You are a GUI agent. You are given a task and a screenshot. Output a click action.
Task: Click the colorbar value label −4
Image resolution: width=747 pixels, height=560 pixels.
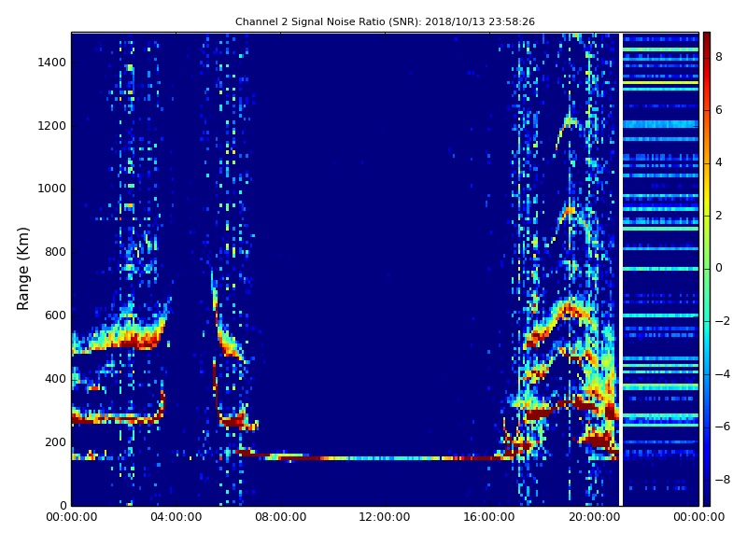[x=723, y=374]
